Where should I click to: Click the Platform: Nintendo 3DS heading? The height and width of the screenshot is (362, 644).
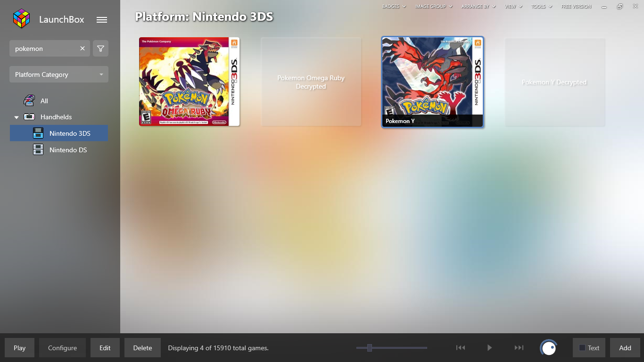(x=204, y=17)
